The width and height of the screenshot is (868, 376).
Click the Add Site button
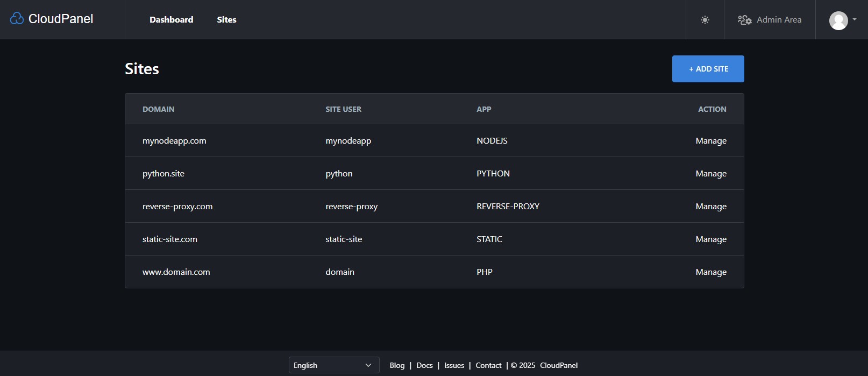(708, 69)
